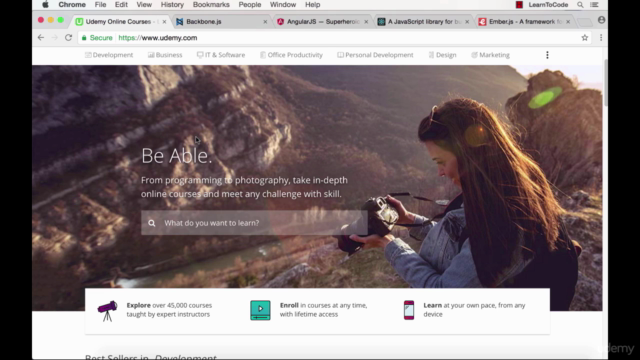Open the History menu

172,4
